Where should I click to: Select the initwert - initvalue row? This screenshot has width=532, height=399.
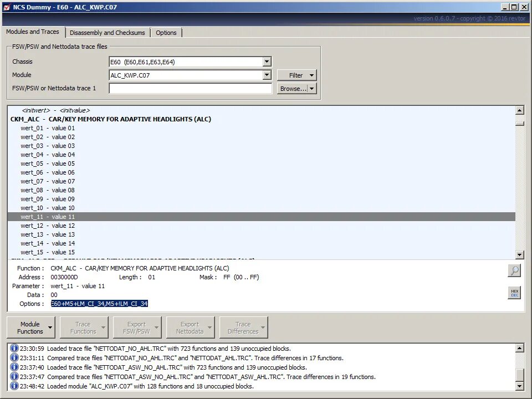click(x=261, y=110)
